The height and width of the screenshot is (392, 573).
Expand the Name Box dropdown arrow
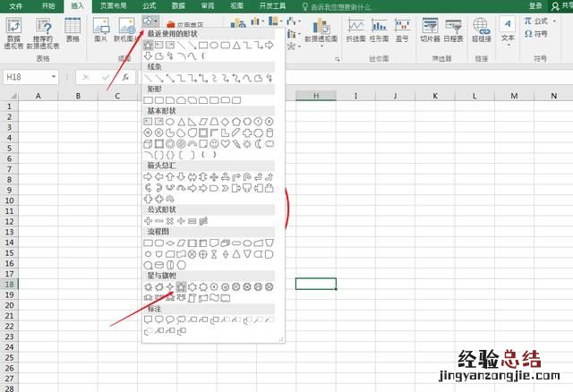pyautogui.click(x=54, y=77)
